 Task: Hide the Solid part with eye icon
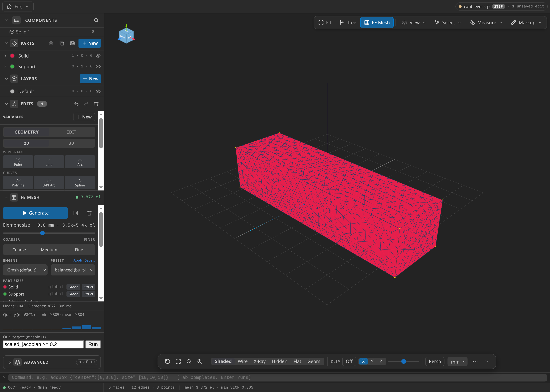click(98, 56)
